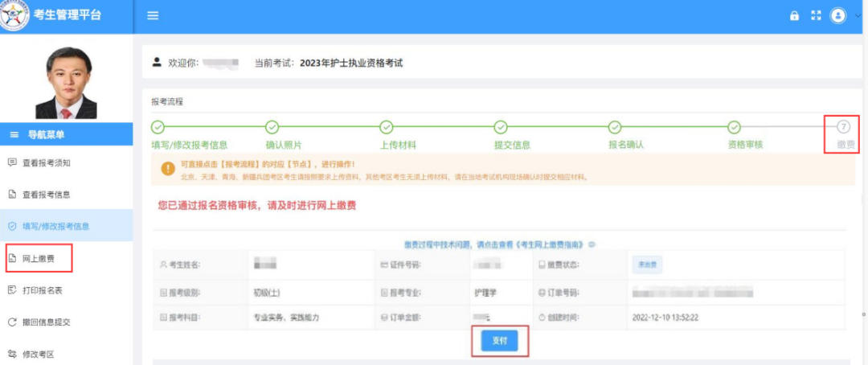Image resolution: width=868 pixels, height=365 pixels.
Task: Select 填写/修改报考信息 sidebar item
Action: click(55, 226)
